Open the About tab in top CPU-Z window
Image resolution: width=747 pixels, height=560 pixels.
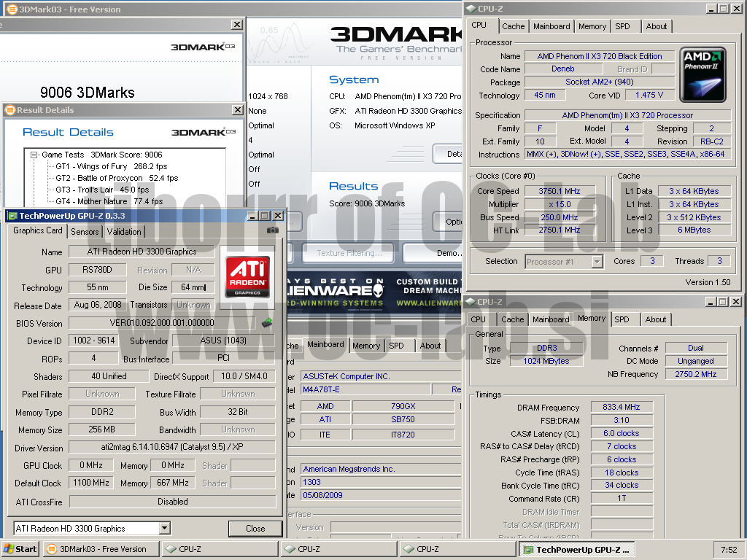[656, 26]
